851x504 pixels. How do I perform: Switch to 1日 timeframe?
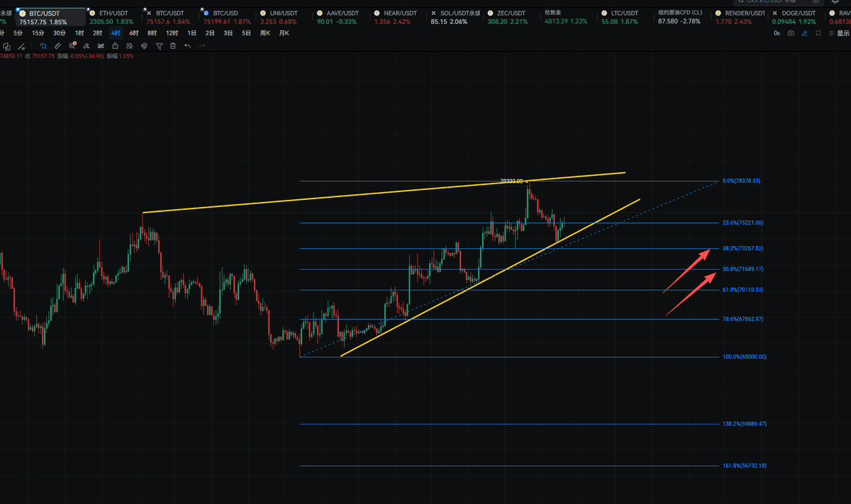click(192, 33)
